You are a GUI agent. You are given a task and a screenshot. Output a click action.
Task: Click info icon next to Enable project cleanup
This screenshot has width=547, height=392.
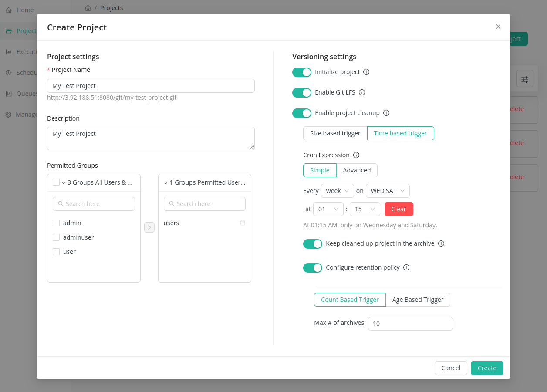(386, 113)
